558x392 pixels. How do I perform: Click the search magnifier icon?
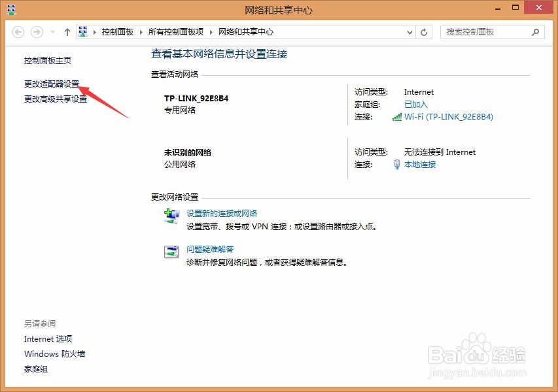point(536,31)
